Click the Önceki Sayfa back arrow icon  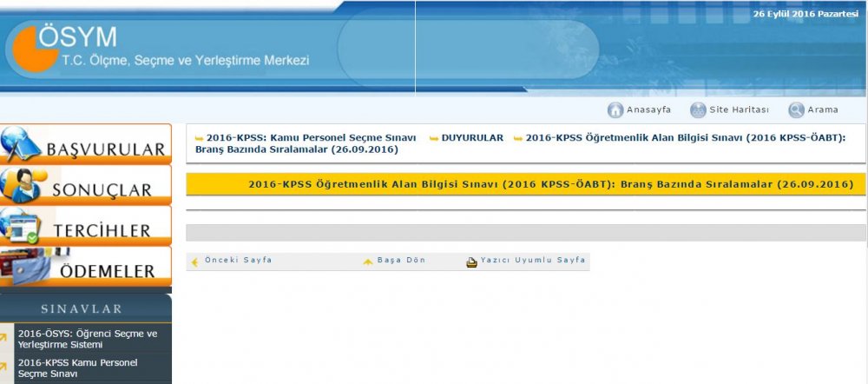(194, 262)
